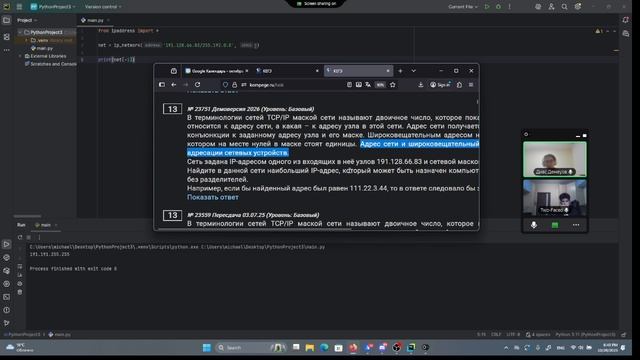Click Sign in browser account button
Screen dimensions: 640x360
440,85
